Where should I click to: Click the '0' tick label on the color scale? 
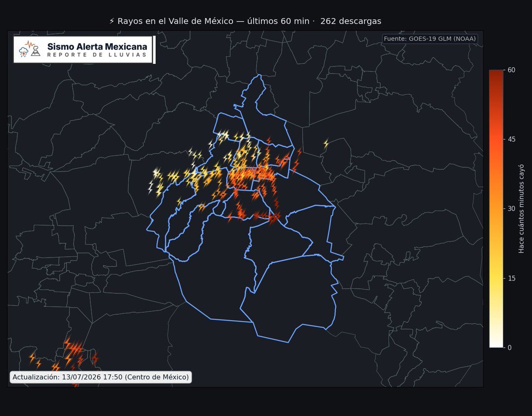510,347
